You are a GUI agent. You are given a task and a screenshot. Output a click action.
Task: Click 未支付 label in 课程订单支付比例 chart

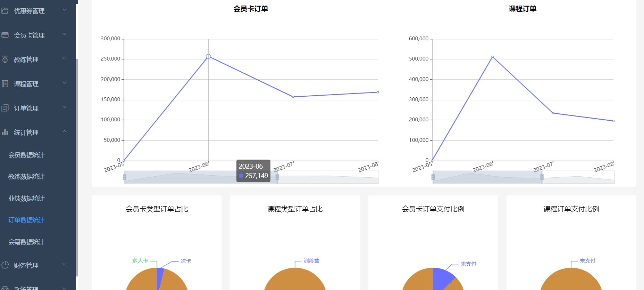[x=587, y=261]
